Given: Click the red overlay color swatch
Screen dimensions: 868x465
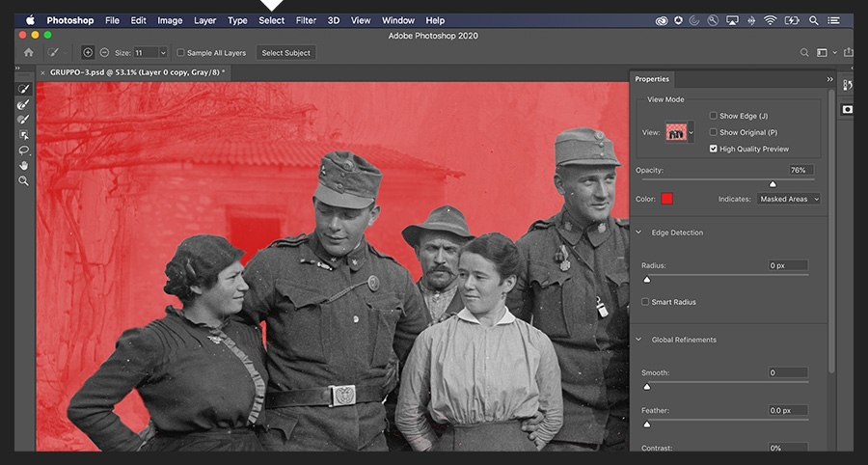Looking at the screenshot, I should click(666, 199).
